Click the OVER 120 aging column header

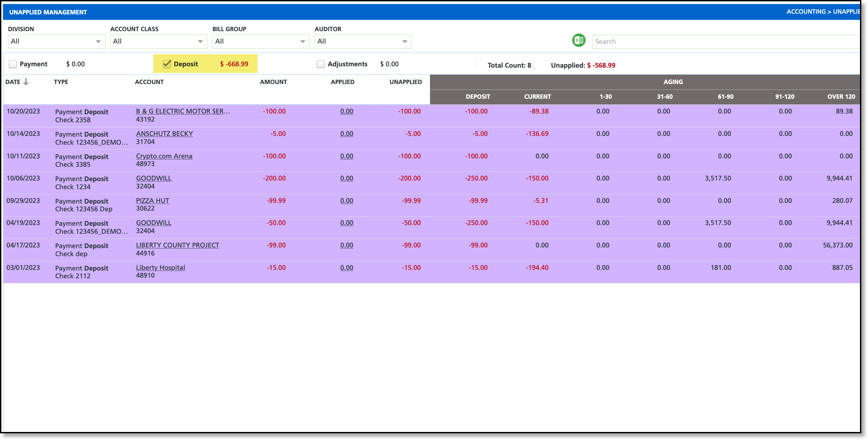click(841, 97)
